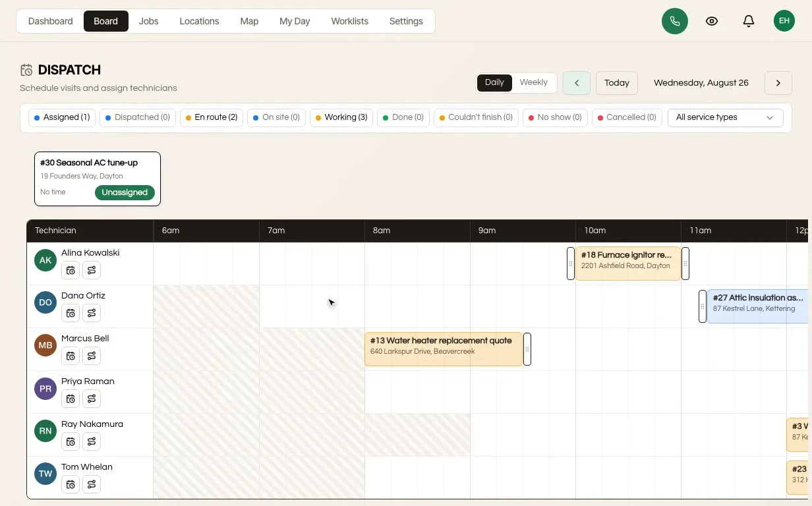Image resolution: width=812 pixels, height=506 pixels.
Task: Open schedule icon for Dana Ortiz
Action: click(71, 313)
